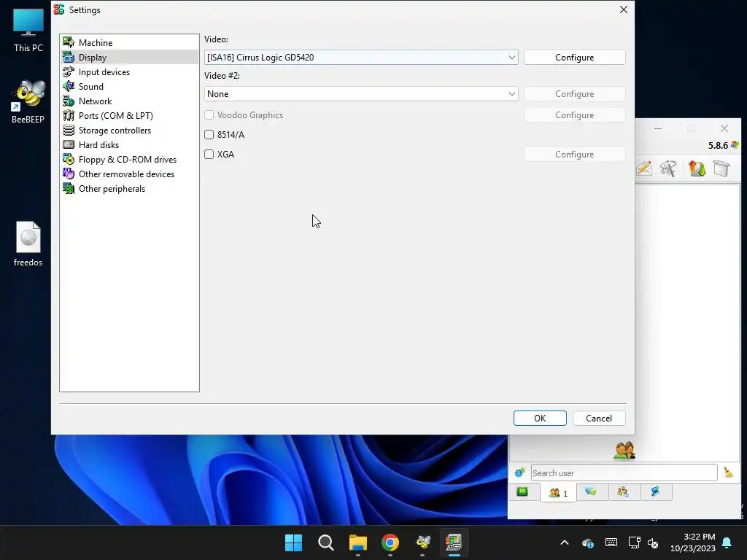Close the Settings window
This screenshot has width=747, height=560.
click(x=623, y=9)
